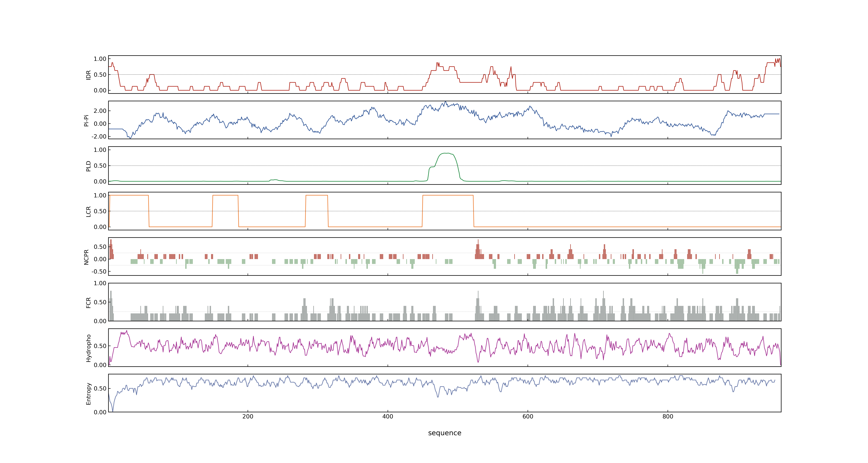Select the Entropy axis label
The height and width of the screenshot is (463, 868).
(x=88, y=393)
